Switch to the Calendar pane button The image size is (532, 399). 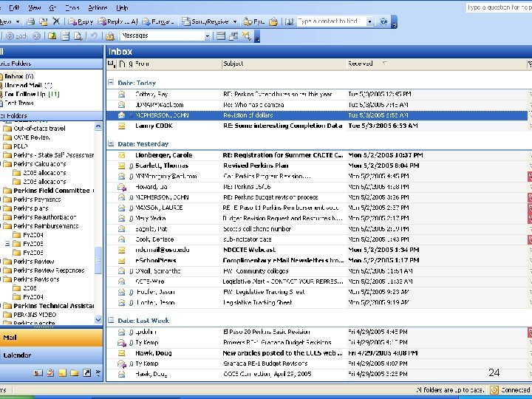pos(51,355)
